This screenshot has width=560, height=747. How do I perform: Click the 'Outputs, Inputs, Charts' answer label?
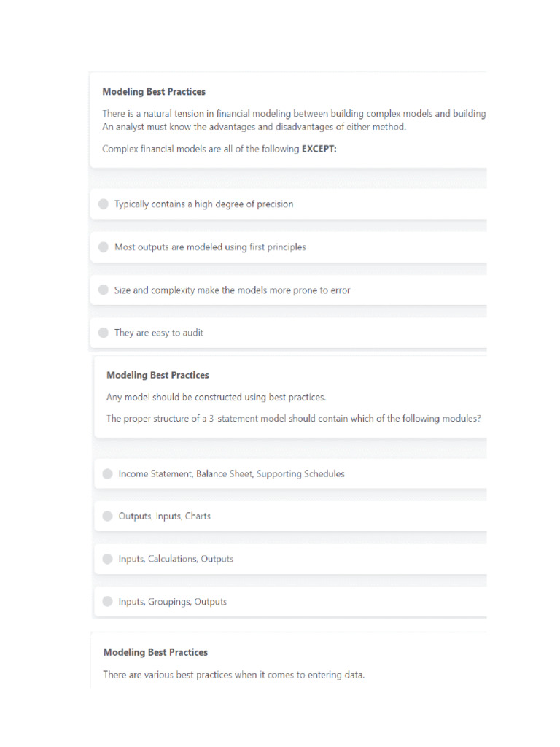165,516
